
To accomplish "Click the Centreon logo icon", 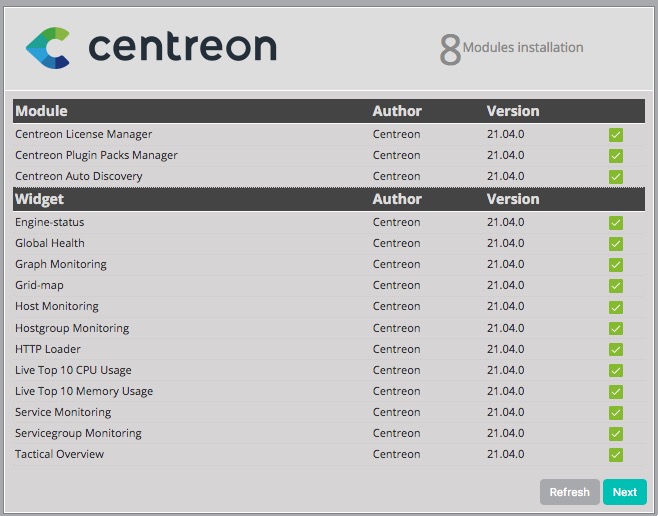I will point(48,47).
